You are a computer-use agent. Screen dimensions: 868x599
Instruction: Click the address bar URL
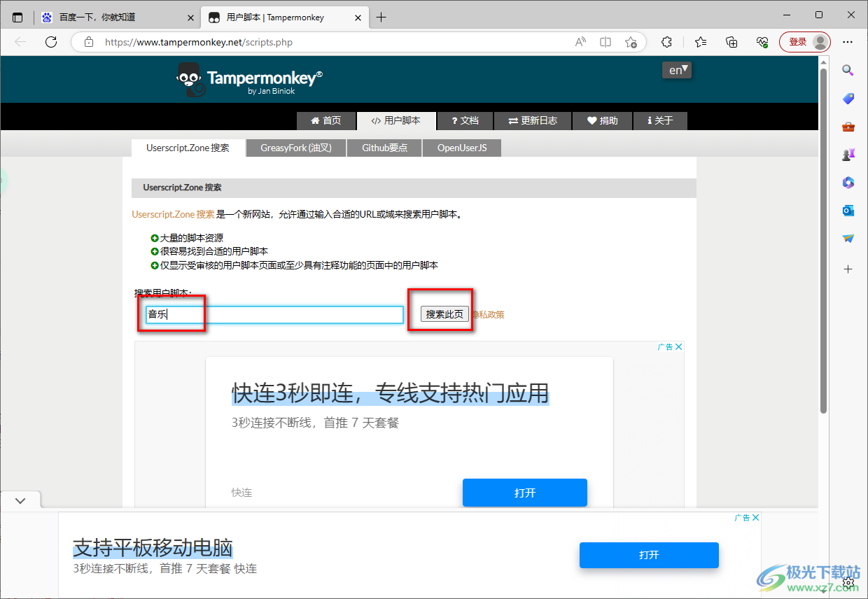pos(199,42)
